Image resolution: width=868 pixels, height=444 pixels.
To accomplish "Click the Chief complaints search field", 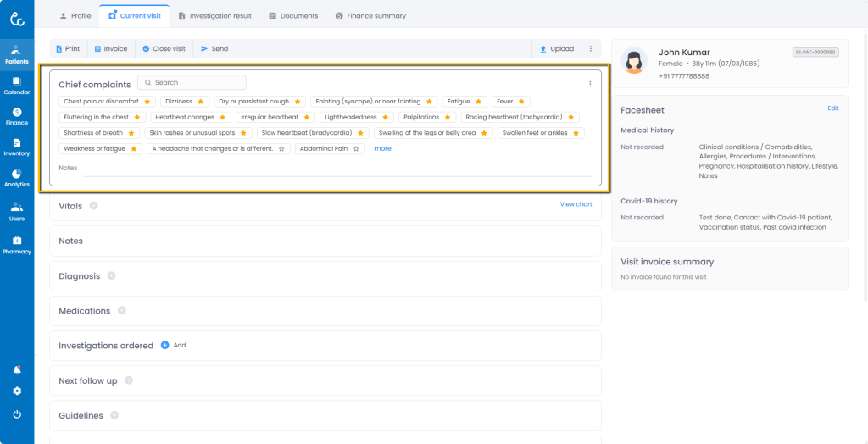I will 192,83.
